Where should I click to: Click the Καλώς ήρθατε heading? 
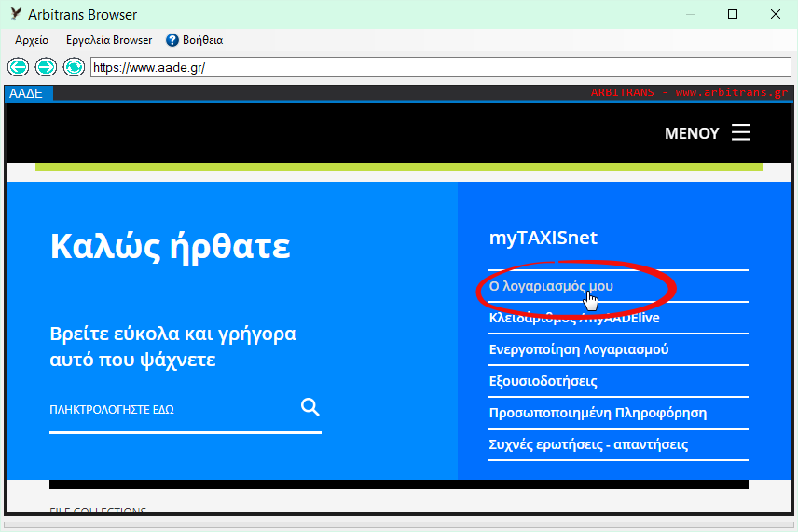point(170,247)
